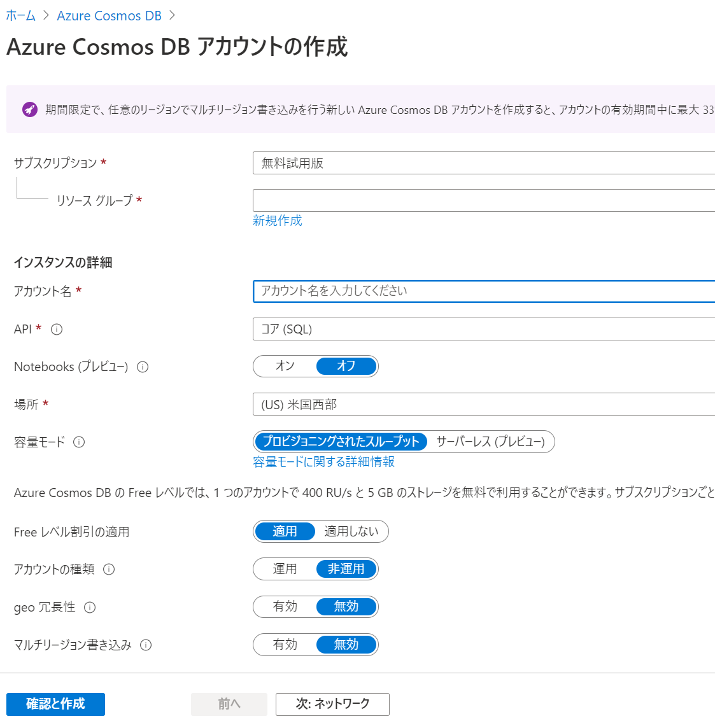Open the API info icon tooltip

click(57, 329)
